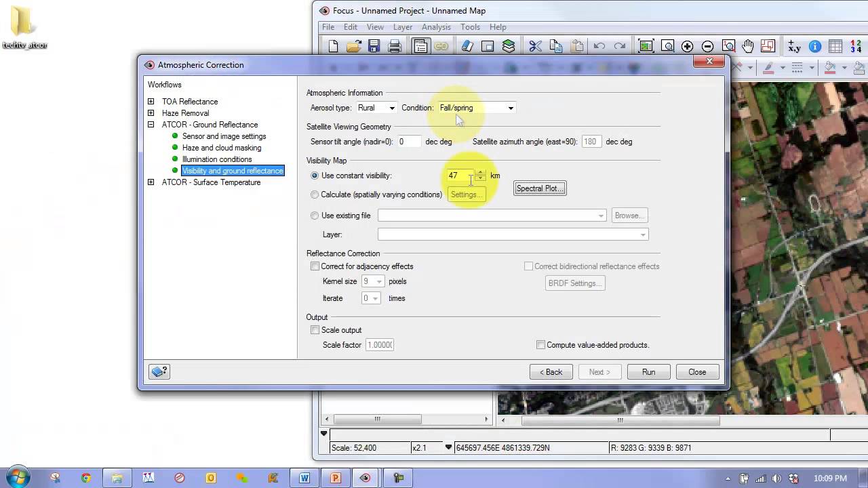The width and height of the screenshot is (868, 488).
Task: Click the Spectral Plot button
Action: (540, 188)
